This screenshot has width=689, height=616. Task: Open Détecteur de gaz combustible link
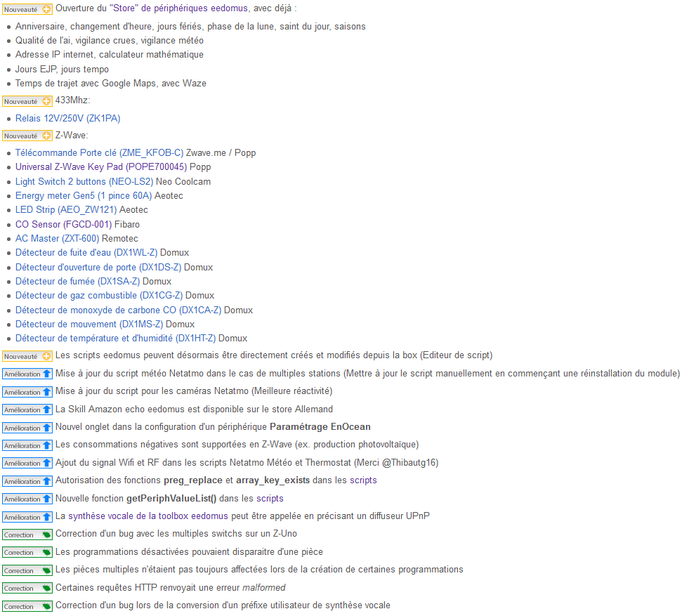[x=99, y=295]
